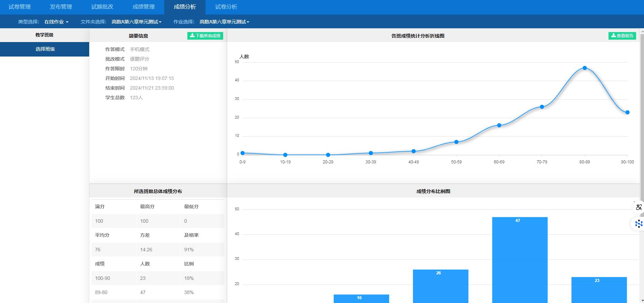Image resolution: width=644 pixels, height=303 pixels.
Task: Click the start time 2024/11/13 19:07:15
Action: tap(152, 78)
